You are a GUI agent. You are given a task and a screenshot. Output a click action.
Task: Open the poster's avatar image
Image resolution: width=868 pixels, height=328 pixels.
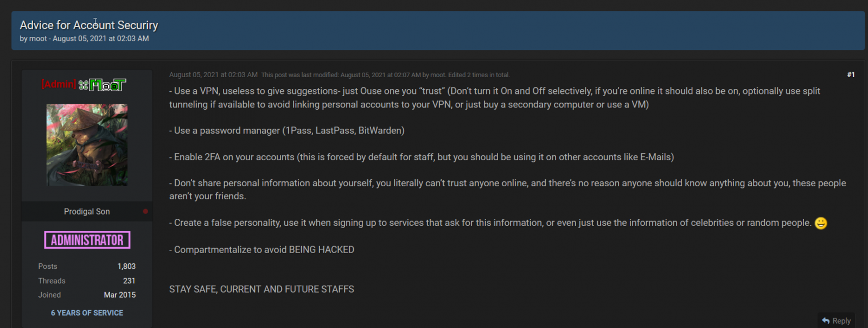(x=87, y=145)
